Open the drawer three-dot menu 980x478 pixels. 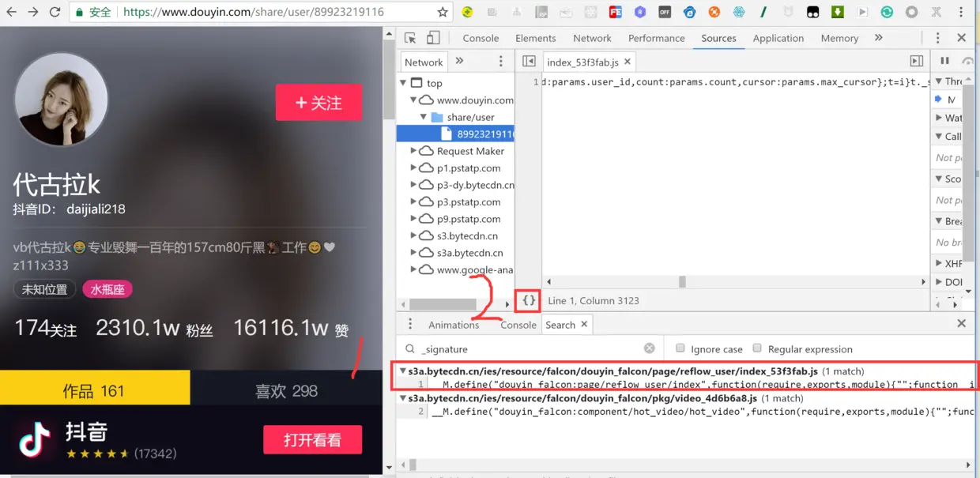(x=410, y=324)
